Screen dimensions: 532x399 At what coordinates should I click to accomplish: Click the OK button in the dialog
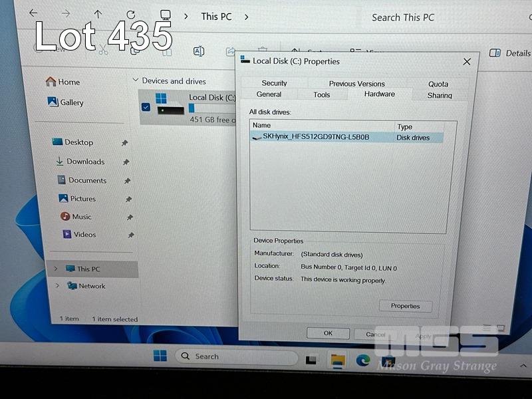[328, 333]
